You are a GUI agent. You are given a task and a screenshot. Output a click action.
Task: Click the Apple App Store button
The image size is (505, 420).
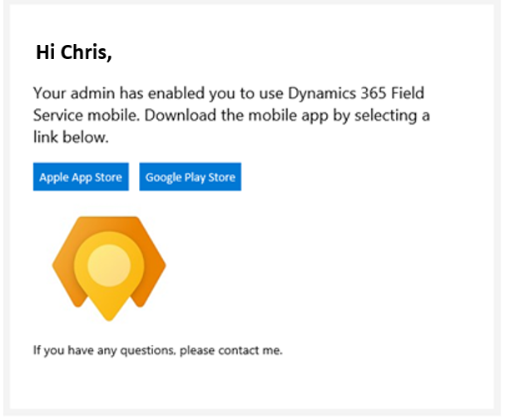81,177
